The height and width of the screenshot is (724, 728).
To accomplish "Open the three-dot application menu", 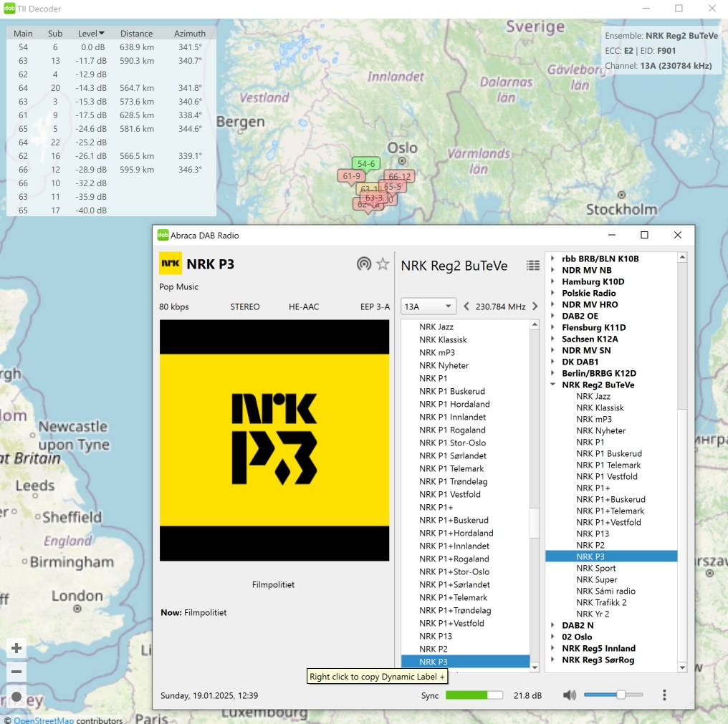I will point(664,695).
